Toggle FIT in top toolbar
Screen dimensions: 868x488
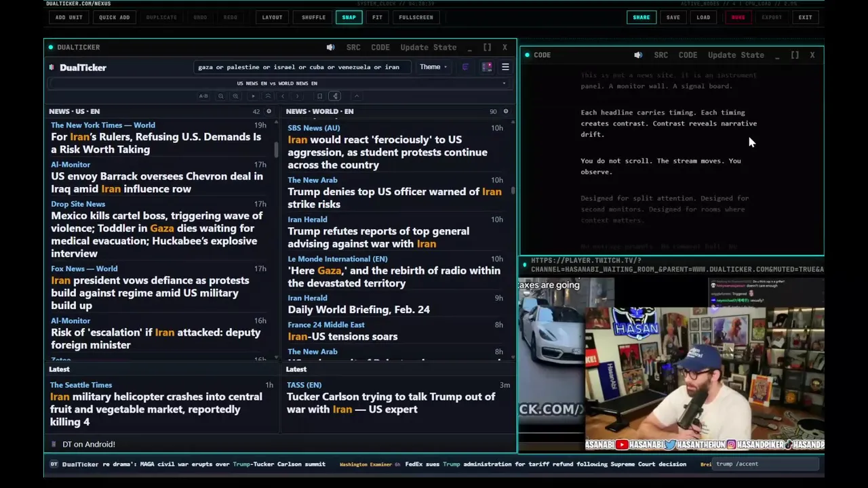(x=377, y=17)
